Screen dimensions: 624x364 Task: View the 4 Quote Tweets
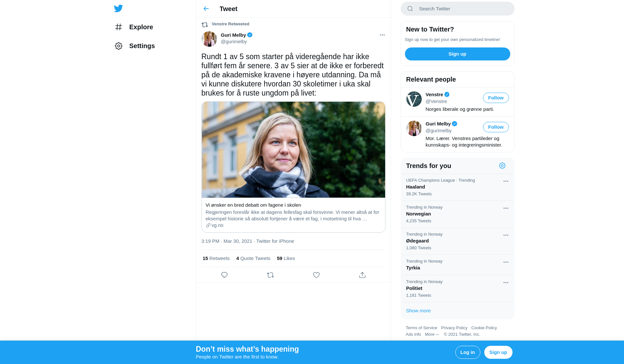(x=253, y=258)
